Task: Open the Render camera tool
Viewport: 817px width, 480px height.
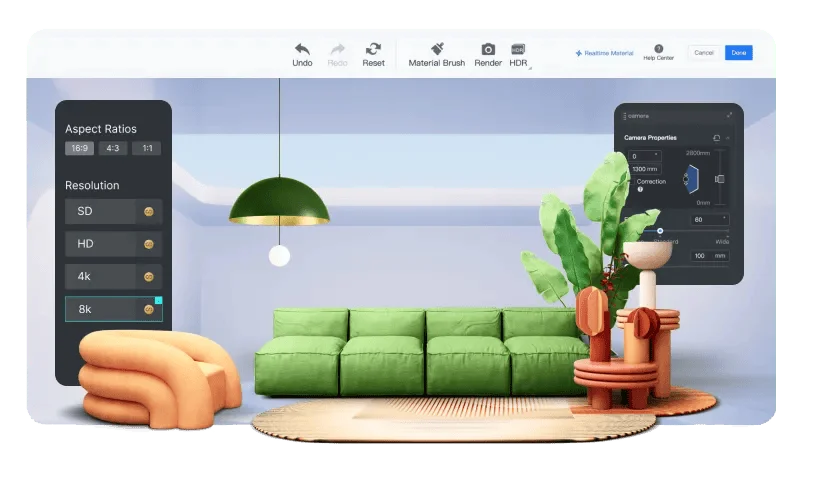Action: tap(488, 55)
